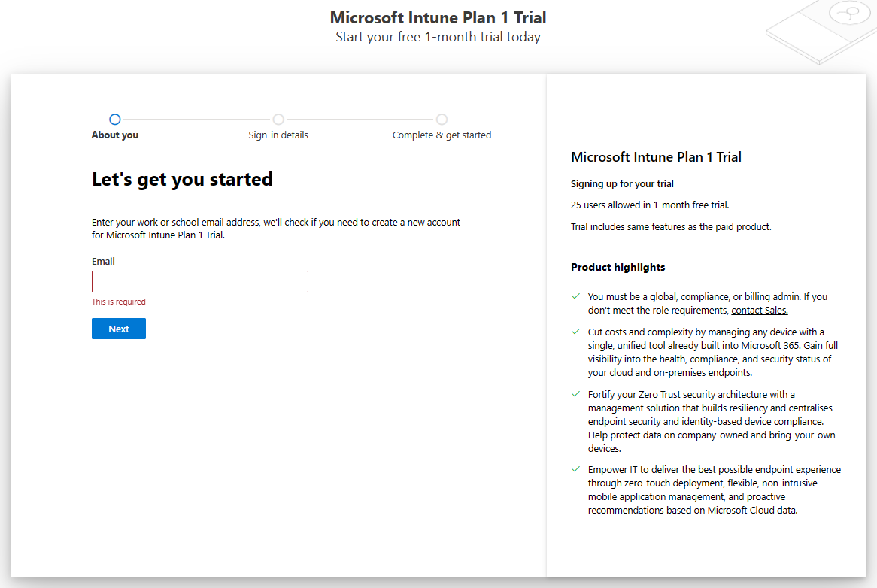Click 'Start your free 1-month trial today' subtitle
Viewport: 877px width, 588px height.
click(438, 37)
